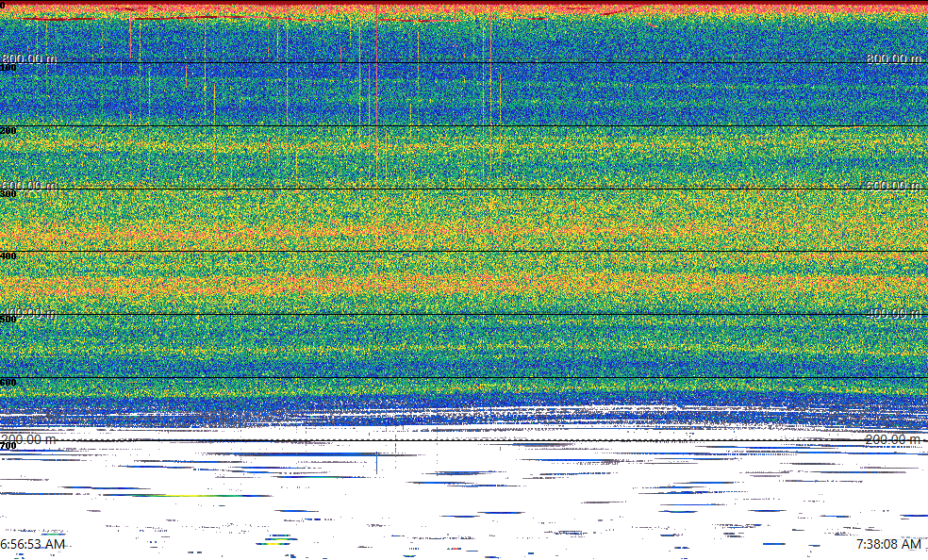
Task: Select the 600 depth gridline label
Action: tap(8, 383)
